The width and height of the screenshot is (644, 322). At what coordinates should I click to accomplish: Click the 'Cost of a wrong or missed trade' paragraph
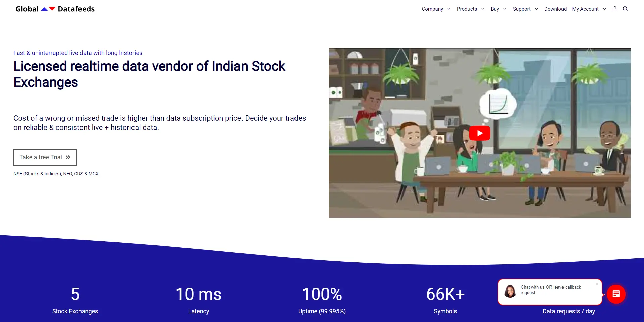pos(160,123)
